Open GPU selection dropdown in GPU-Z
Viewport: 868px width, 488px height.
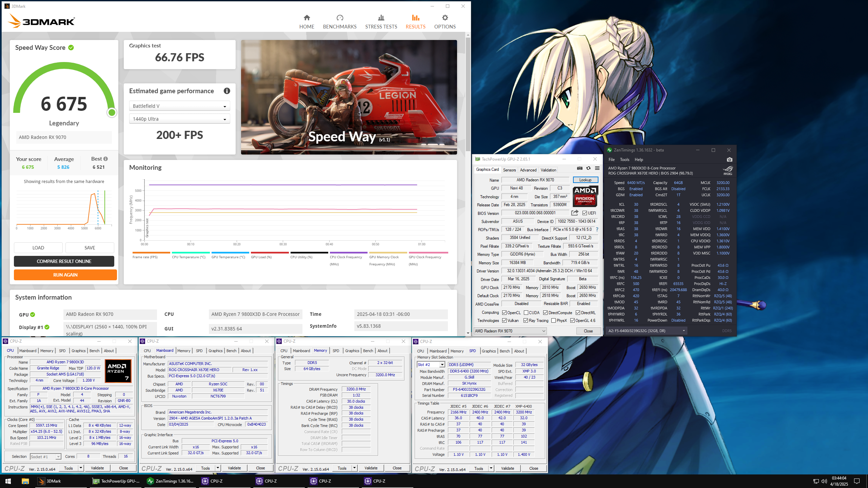[x=510, y=331]
